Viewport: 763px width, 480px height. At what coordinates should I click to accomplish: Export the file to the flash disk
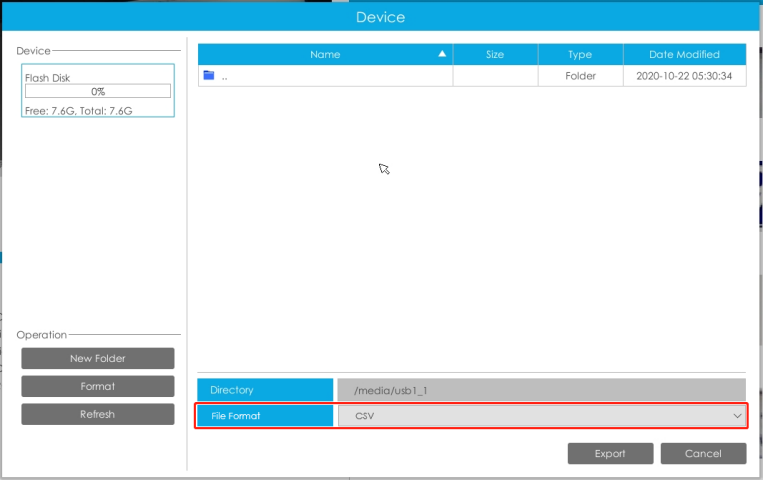(x=610, y=453)
